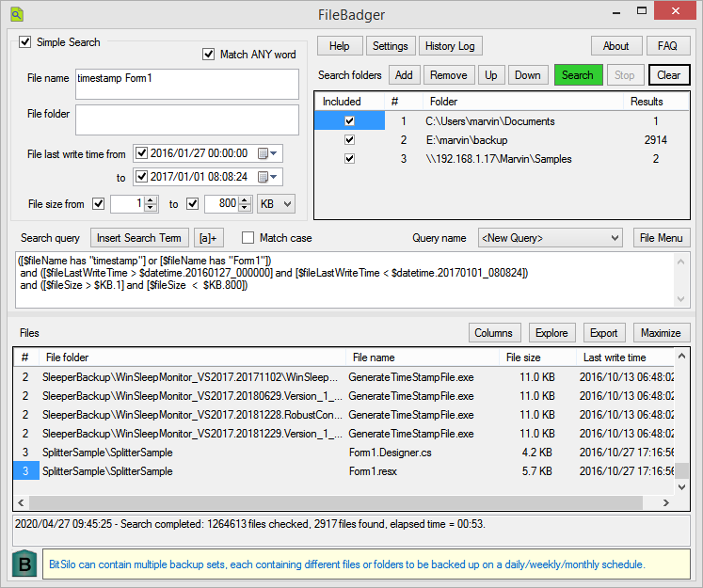This screenshot has width=703, height=588.
Task: Click into the File folder input field
Action: [x=187, y=119]
